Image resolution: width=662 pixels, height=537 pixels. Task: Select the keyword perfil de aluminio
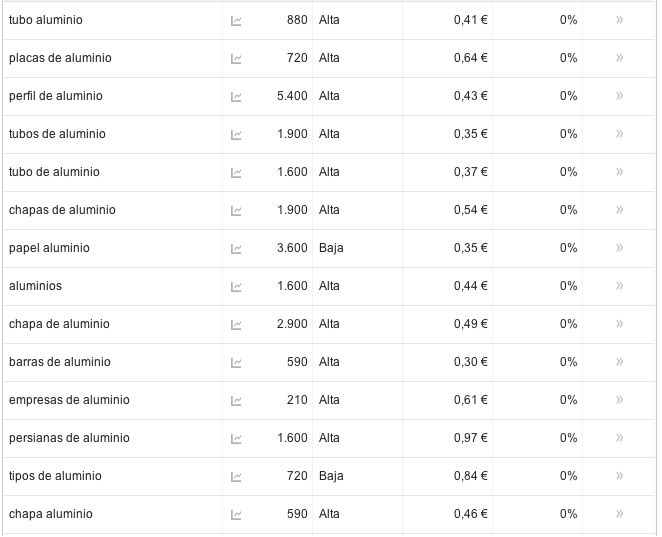(55, 96)
